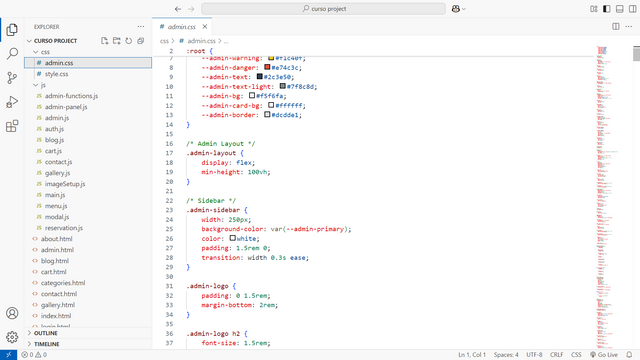640x360 pixels.
Task: Open style.css from the file tree
Action: [88, 74]
